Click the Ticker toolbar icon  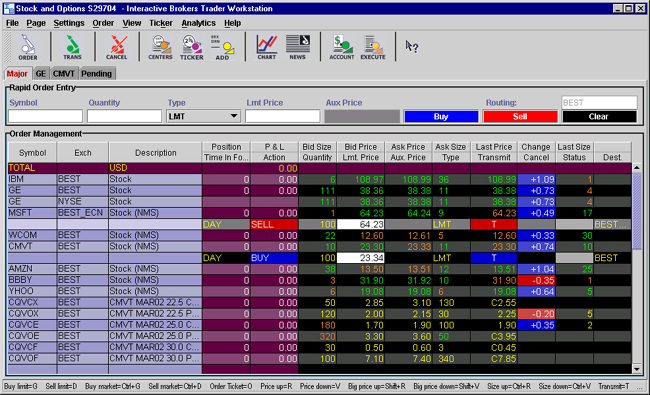pos(192,47)
